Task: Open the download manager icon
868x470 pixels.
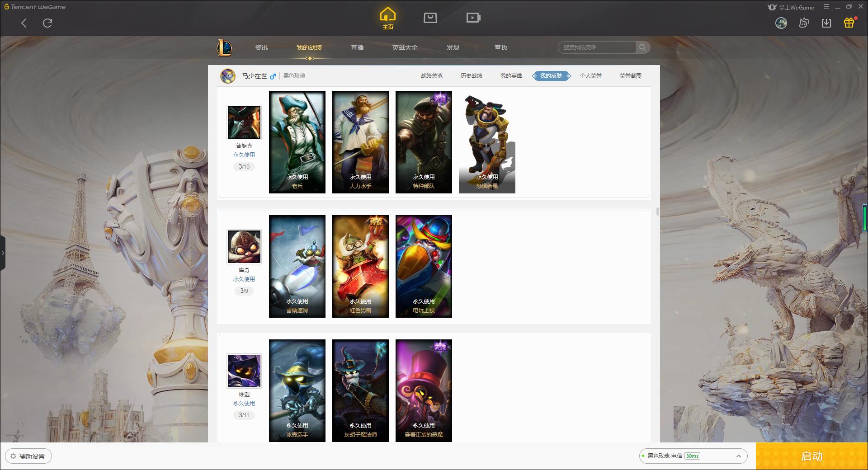Action: [x=826, y=23]
